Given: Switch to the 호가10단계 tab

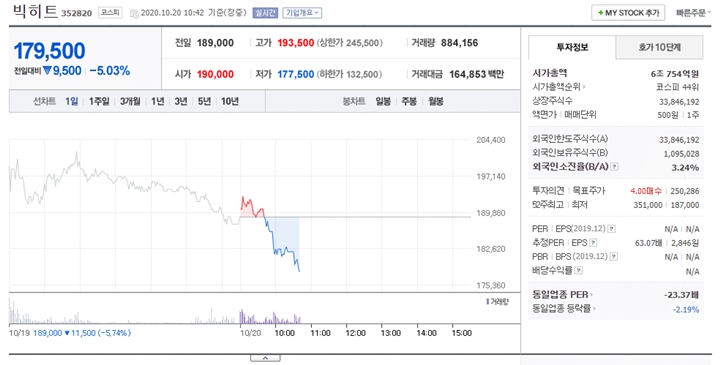Looking at the screenshot, I should tap(659, 47).
